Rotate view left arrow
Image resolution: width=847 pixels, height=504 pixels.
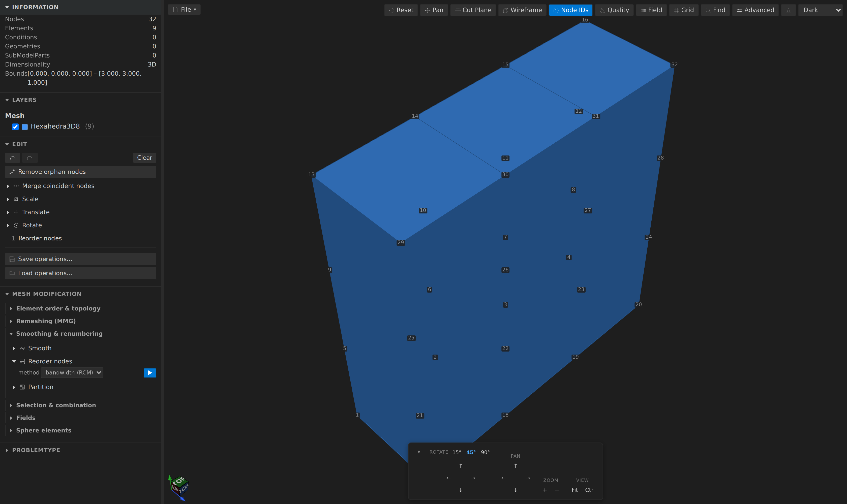448,478
